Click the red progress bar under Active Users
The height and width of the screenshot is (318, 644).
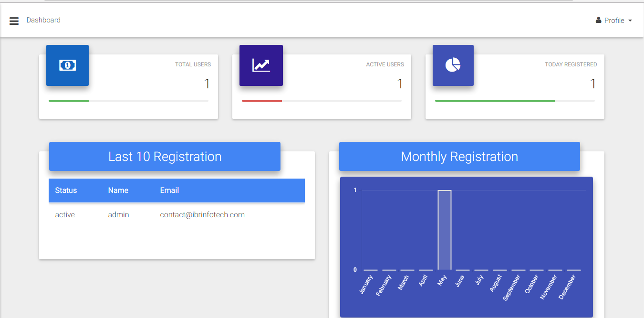pos(262,101)
